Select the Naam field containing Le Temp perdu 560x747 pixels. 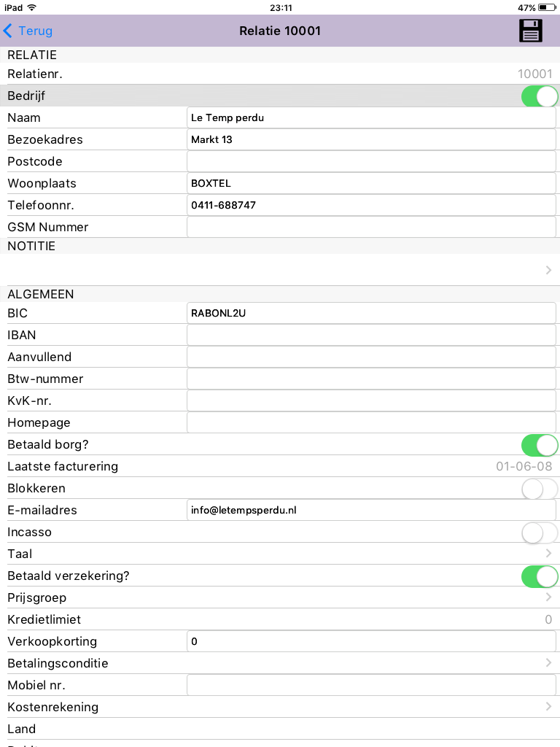371,117
